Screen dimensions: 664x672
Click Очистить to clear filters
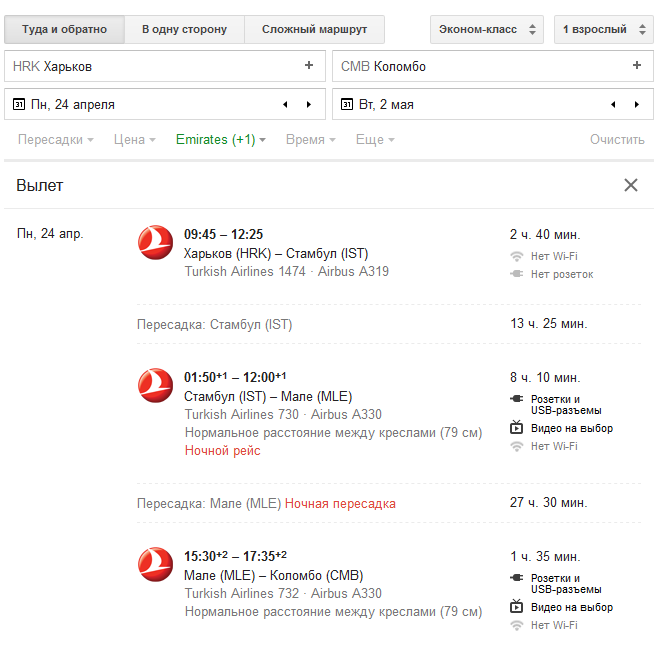pos(617,140)
